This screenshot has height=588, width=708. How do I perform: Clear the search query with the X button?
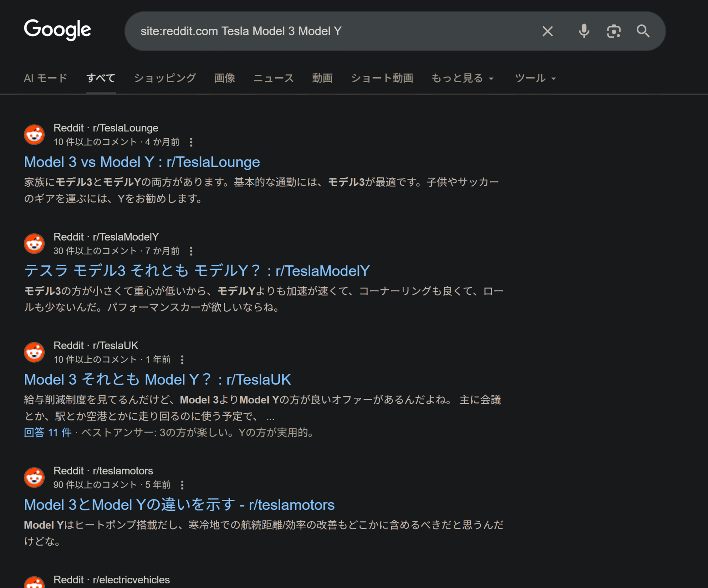[548, 31]
